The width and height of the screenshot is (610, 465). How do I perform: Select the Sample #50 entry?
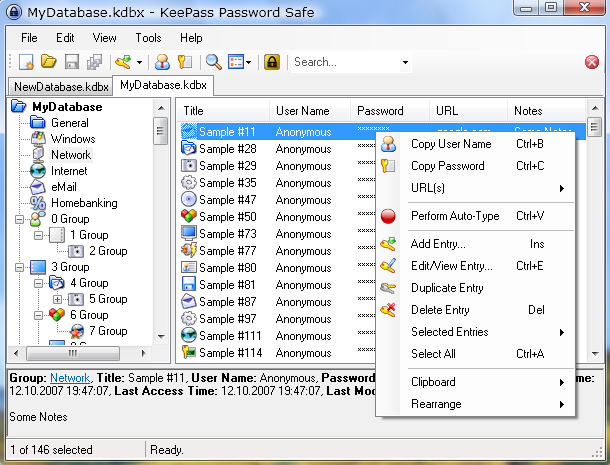pos(228,217)
